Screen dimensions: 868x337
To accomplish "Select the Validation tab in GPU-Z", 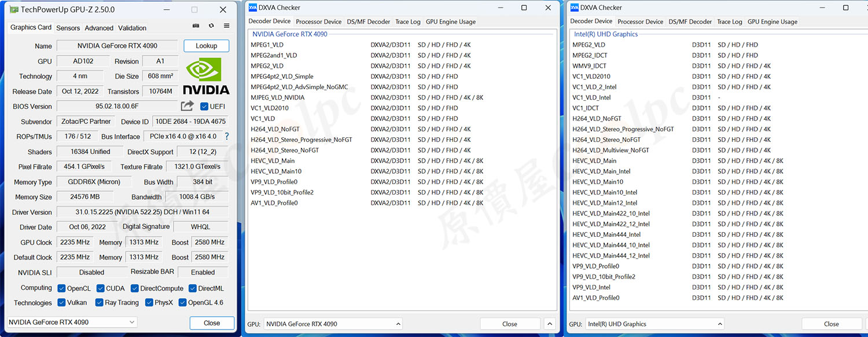I will point(133,28).
